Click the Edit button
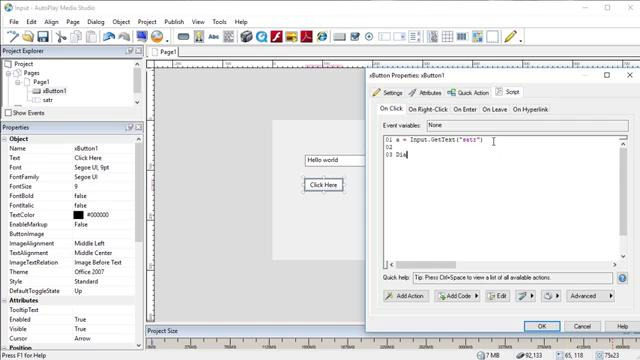Viewport: 640px width, 360px height. click(498, 296)
